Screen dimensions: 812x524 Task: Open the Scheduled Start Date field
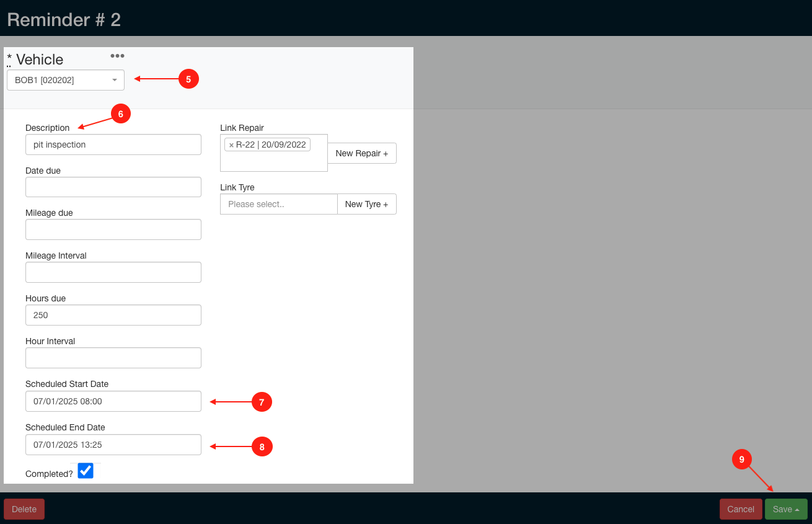point(113,401)
